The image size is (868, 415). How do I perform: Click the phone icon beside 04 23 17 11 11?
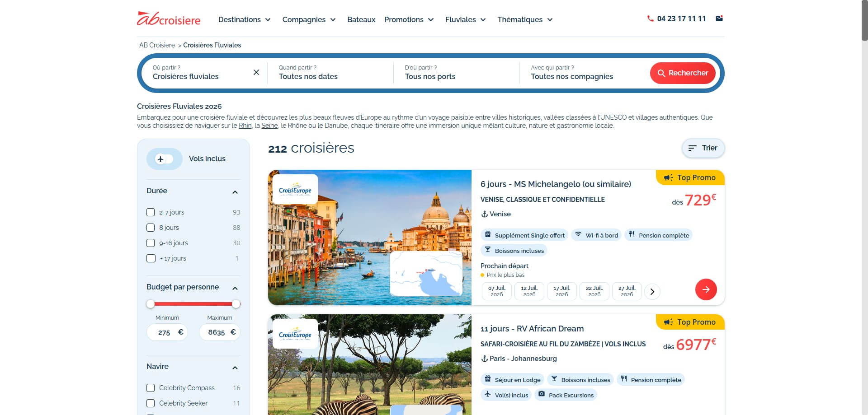650,19
